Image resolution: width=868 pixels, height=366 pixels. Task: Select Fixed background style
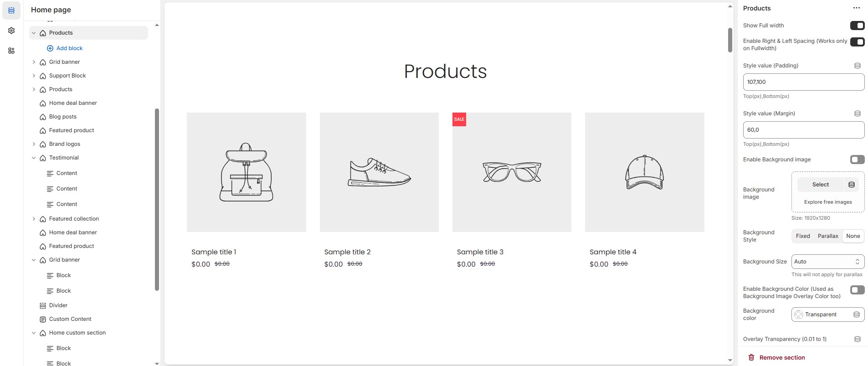803,236
